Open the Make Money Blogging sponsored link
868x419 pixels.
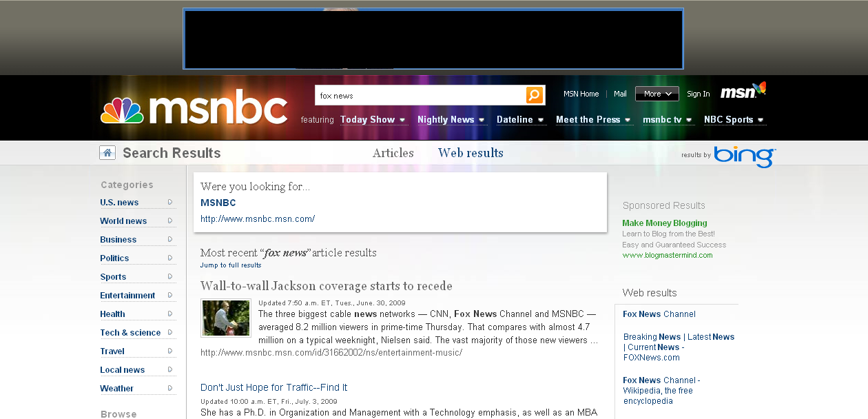[x=665, y=223]
